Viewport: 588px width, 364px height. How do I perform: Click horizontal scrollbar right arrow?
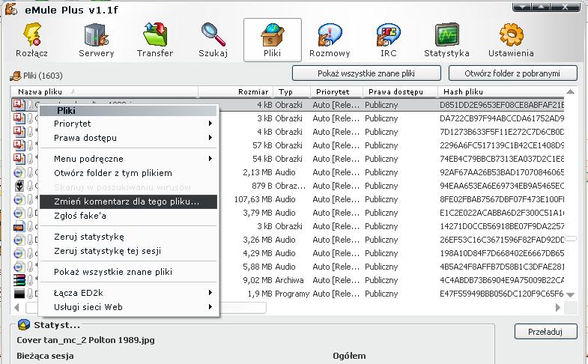(557, 308)
